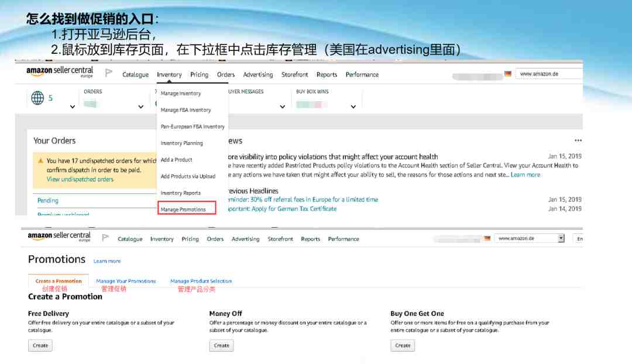The width and height of the screenshot is (632, 364).
Task: Expand the ORDERS widget chevron
Action: point(140,107)
